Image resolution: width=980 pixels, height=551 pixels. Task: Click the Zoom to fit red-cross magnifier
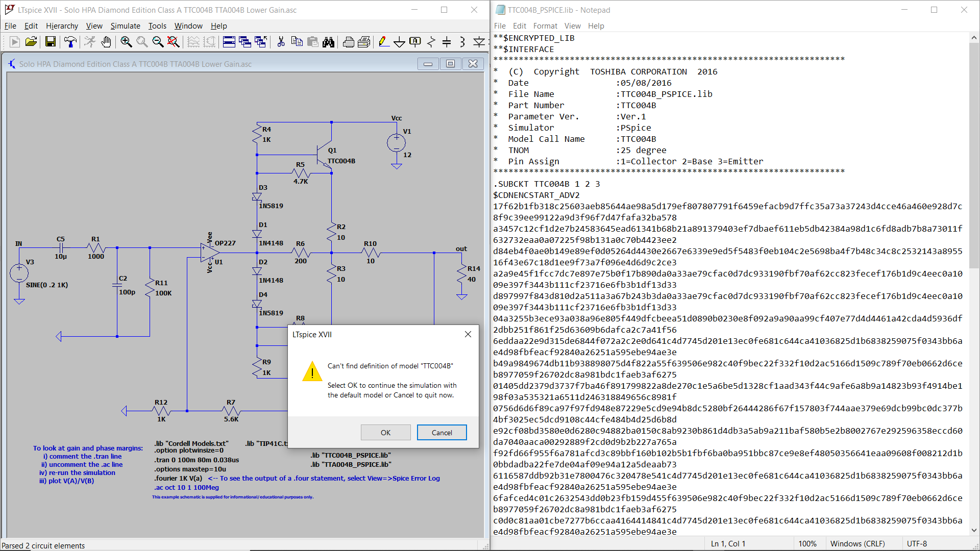pyautogui.click(x=174, y=42)
